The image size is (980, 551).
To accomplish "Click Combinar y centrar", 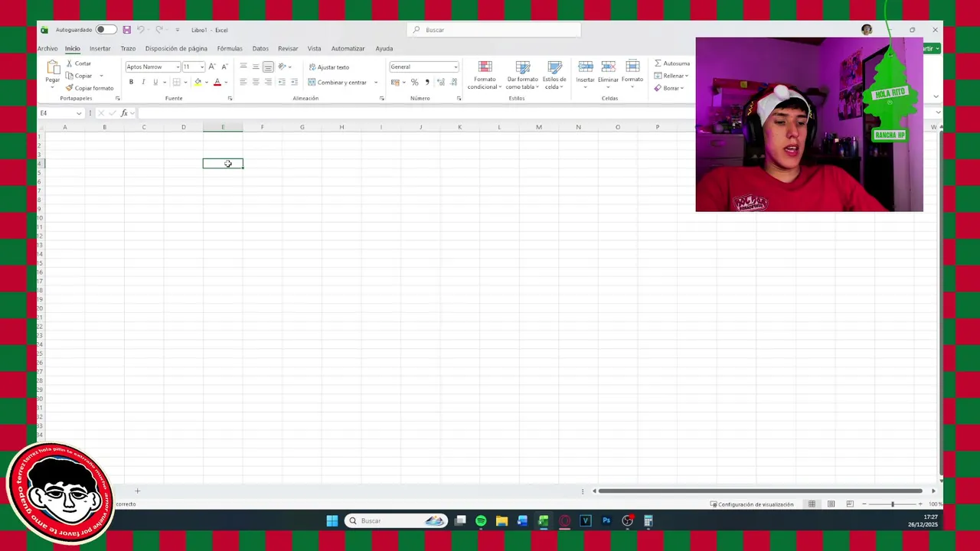I will [x=338, y=83].
